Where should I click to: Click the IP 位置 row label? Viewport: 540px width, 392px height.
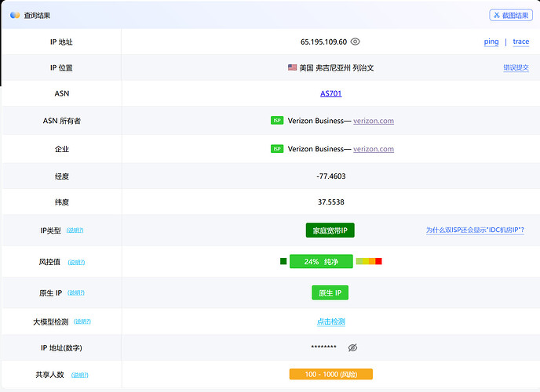61,67
